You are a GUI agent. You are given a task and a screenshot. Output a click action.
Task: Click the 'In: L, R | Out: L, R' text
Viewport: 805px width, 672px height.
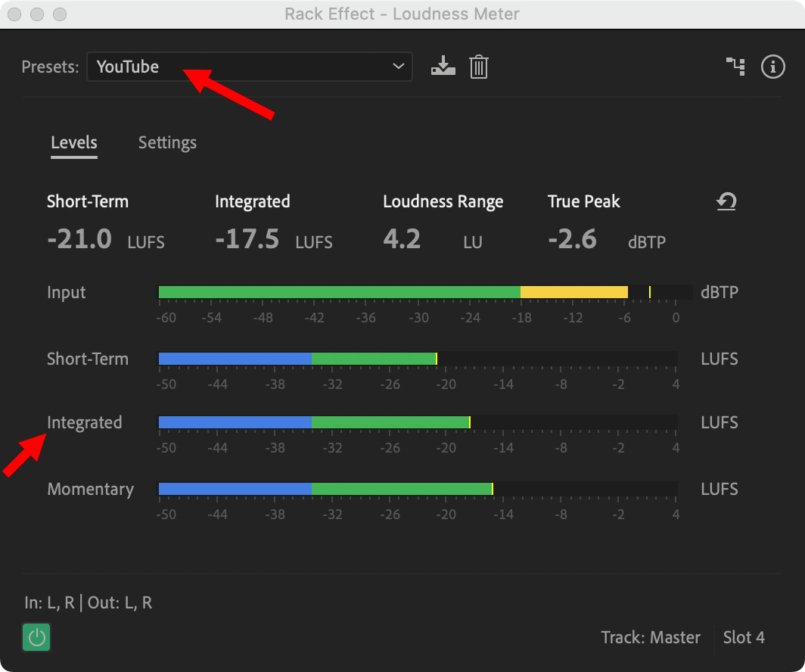89,602
